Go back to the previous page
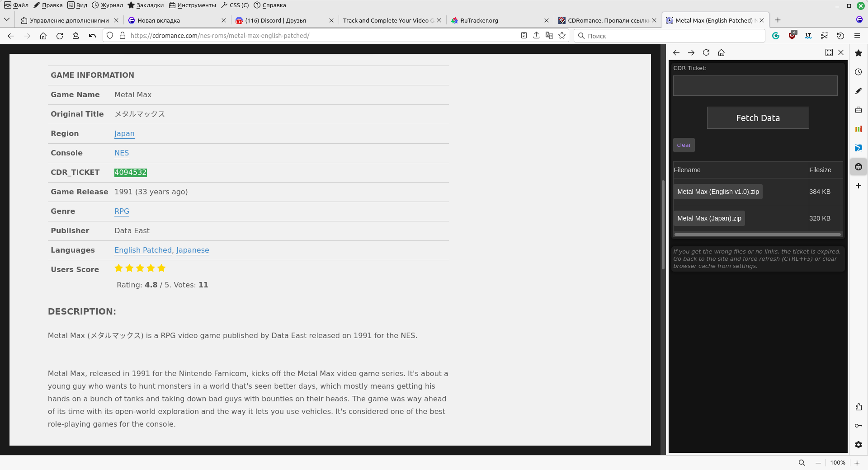The width and height of the screenshot is (868, 470). click(x=11, y=36)
